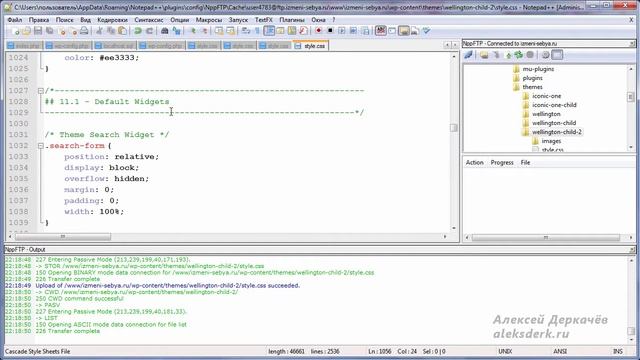Click the Zoom Out toolbar icon

204,31
